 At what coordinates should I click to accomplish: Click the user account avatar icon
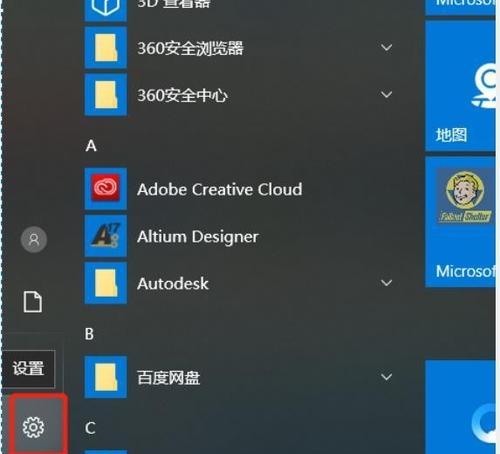click(34, 239)
